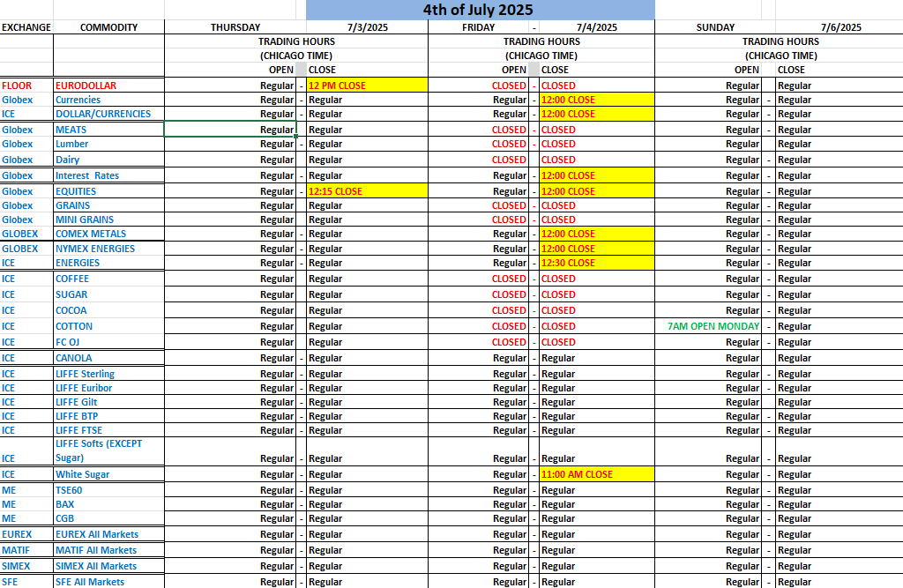903x588 pixels.
Task: Click Friday's "12:00 CLOSE" in Currencies row
Action: click(x=597, y=100)
